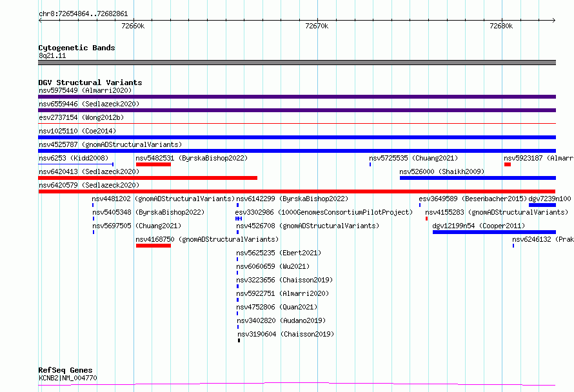Image resolution: width=574 pixels, height=392 pixels.
Task: Click the 8q21.11 cytogenetic band label
Action: pyautogui.click(x=52, y=56)
